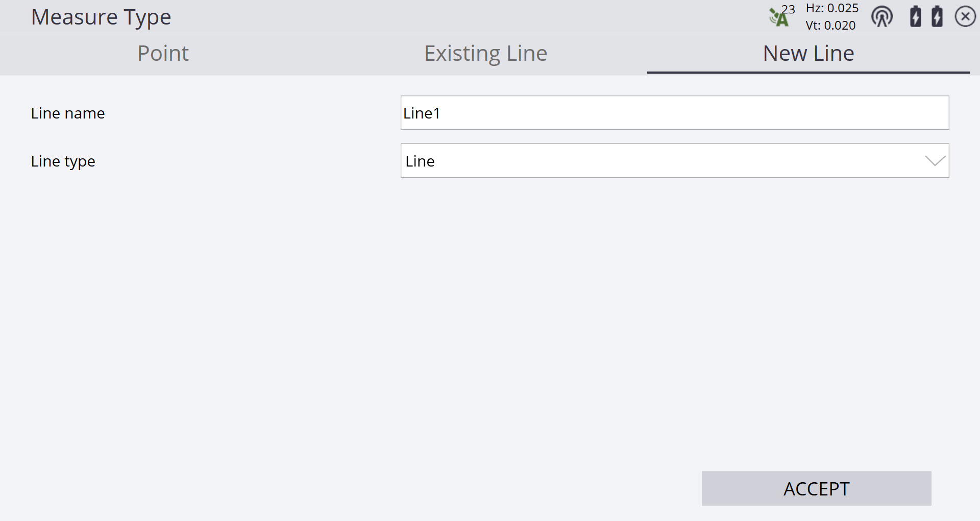The width and height of the screenshot is (980, 521).
Task: Open the Vt: 0.020 vertical precision readout
Action: pos(830,26)
